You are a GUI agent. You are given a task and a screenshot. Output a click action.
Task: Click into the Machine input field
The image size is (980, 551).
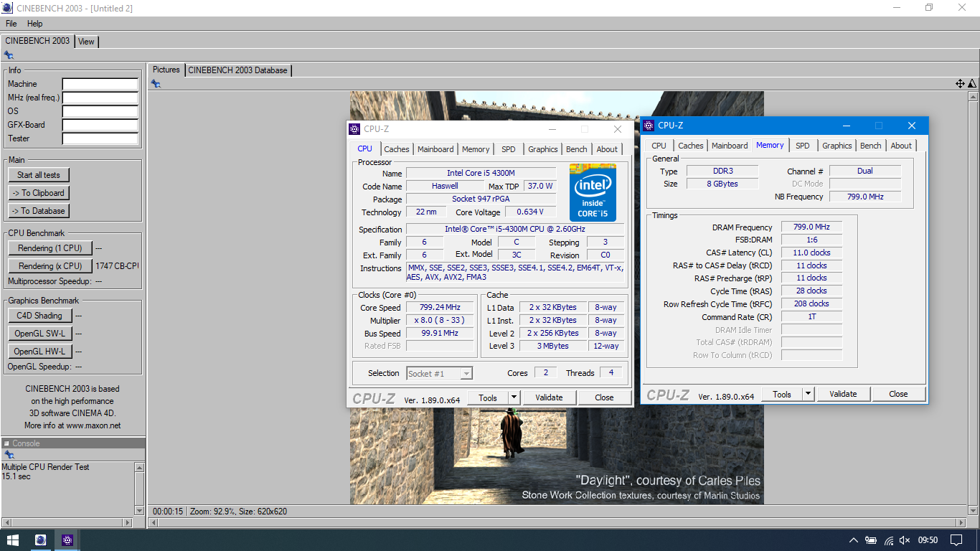pos(100,84)
